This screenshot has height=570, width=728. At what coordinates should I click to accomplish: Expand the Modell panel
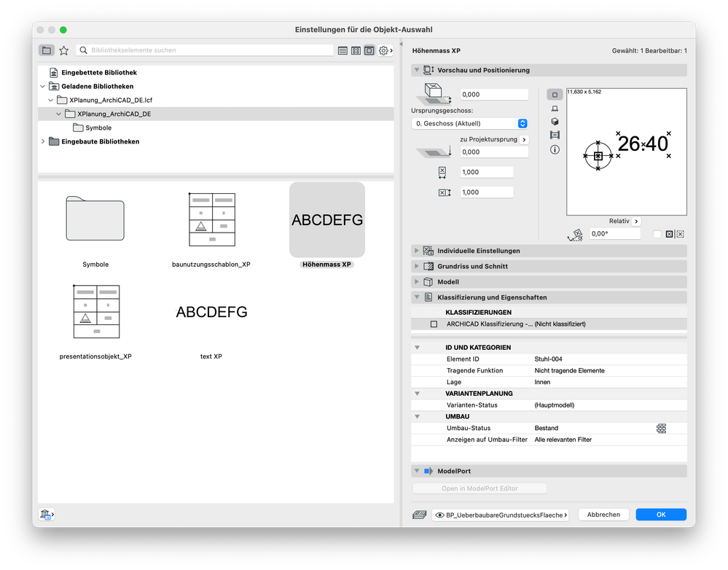click(x=416, y=282)
